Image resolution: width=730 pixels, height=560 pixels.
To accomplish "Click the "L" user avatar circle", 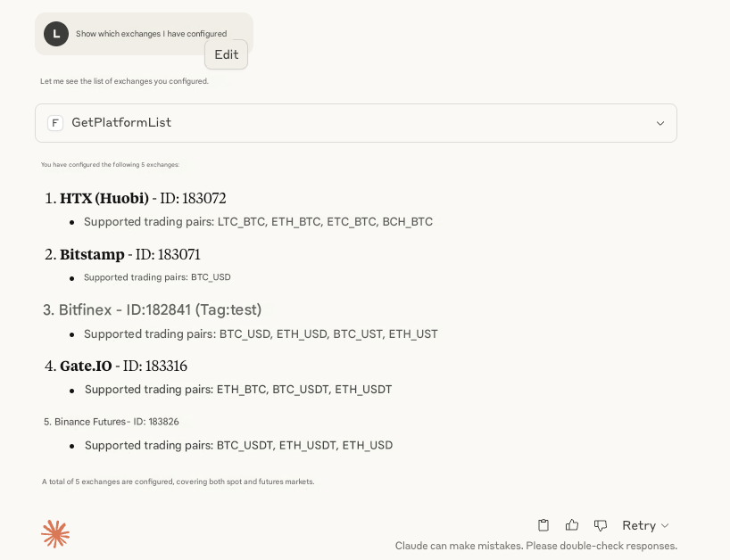I will pyautogui.click(x=56, y=34).
